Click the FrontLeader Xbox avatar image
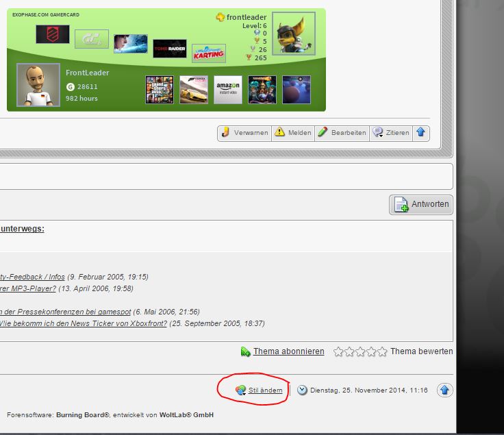 coord(38,86)
